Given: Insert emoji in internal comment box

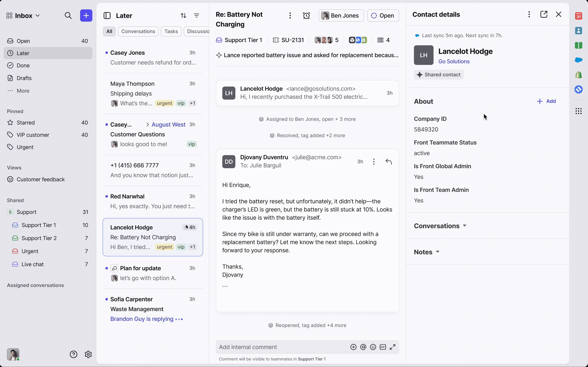Looking at the screenshot, I should point(373,347).
